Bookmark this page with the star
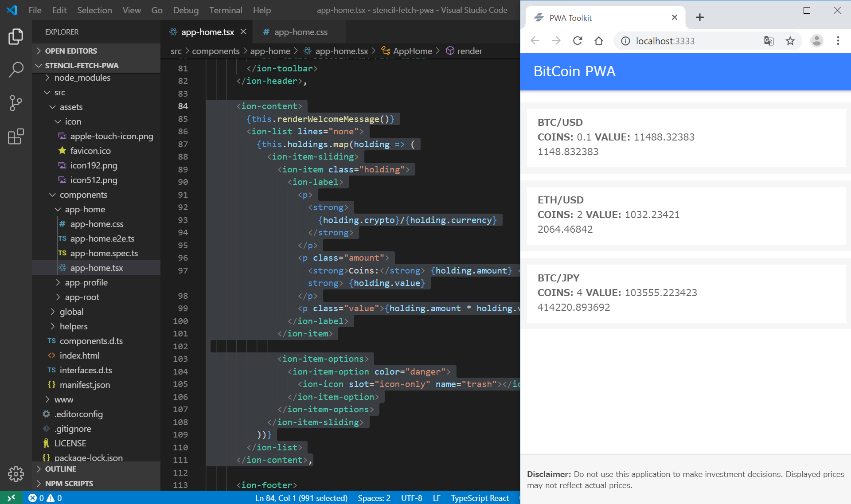The height and width of the screenshot is (504, 851). (790, 41)
